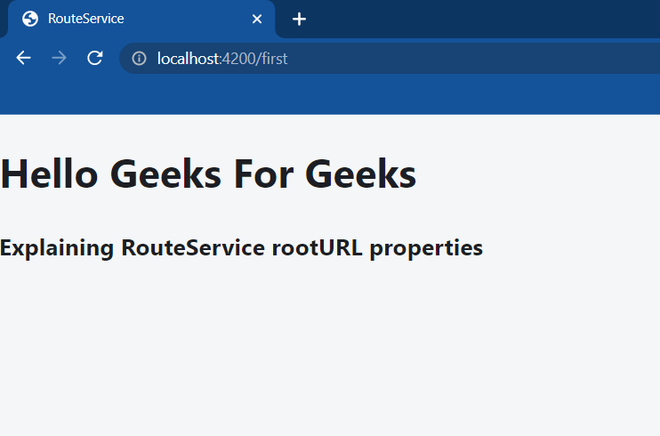The width and height of the screenshot is (660, 436).
Task: Open a new browser tab
Action: click(x=299, y=19)
